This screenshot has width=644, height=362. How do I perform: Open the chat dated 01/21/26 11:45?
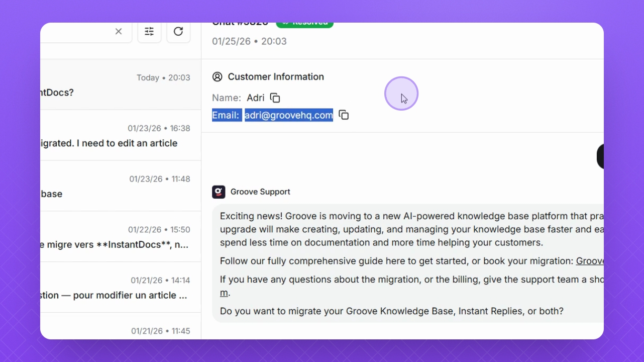[121, 326]
